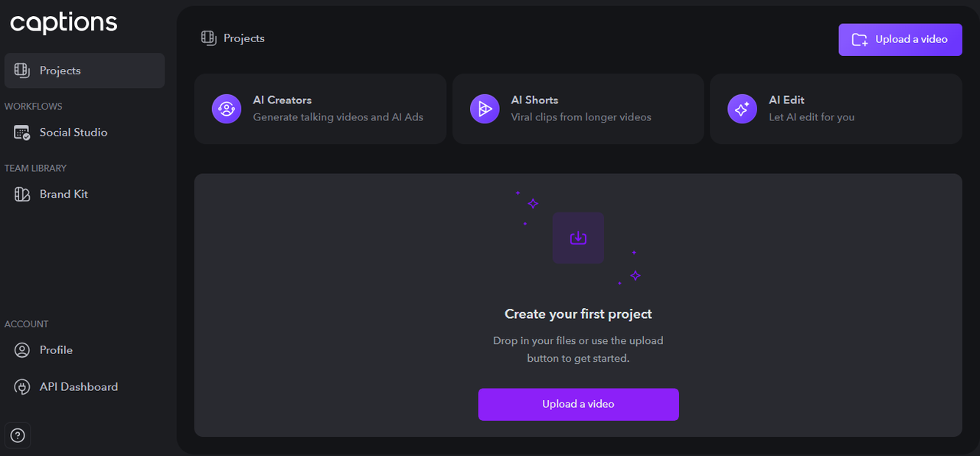Click the download icon in drop zone
Image resolution: width=980 pixels, height=456 pixels.
coord(578,238)
